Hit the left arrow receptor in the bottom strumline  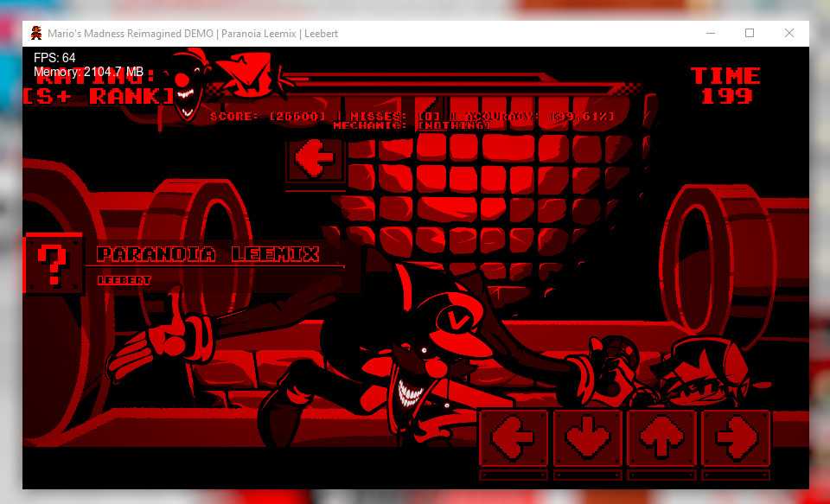pos(514,437)
